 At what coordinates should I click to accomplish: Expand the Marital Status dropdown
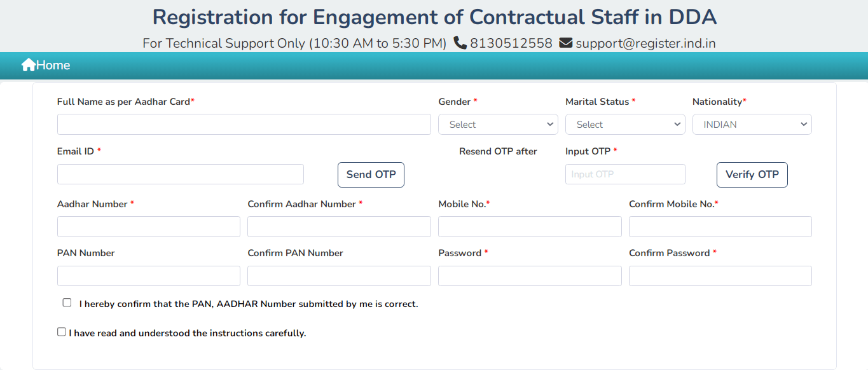coord(625,125)
